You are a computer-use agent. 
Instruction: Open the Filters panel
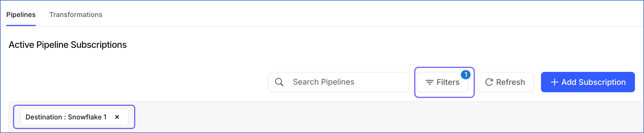443,82
